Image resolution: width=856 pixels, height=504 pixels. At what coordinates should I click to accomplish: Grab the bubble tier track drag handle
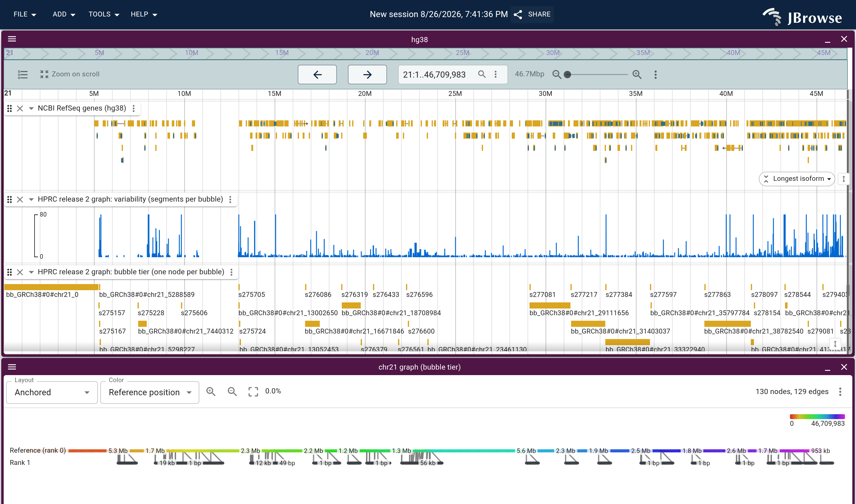click(9, 272)
